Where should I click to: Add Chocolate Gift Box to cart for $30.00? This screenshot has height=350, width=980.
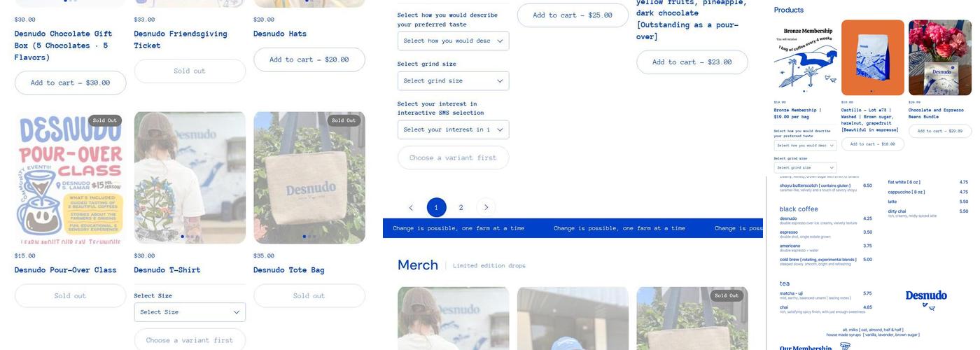70,83
